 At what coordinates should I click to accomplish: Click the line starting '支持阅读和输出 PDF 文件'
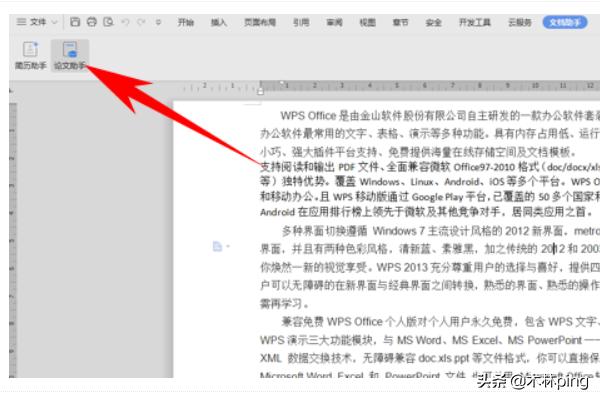(x=430, y=167)
